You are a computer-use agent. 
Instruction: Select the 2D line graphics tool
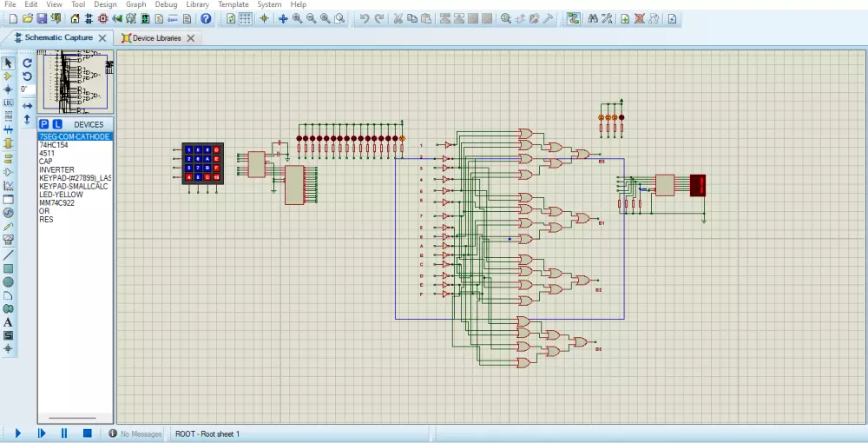[9, 255]
